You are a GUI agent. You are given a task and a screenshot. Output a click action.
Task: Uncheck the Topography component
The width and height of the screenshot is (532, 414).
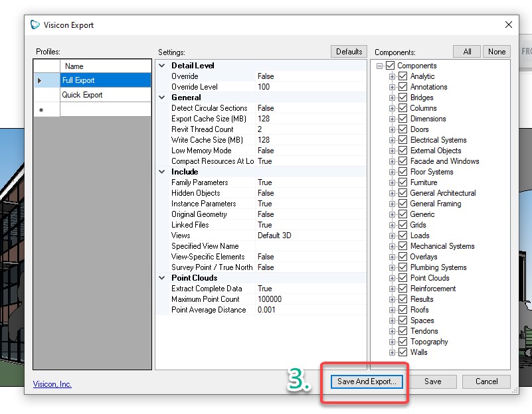click(x=402, y=342)
